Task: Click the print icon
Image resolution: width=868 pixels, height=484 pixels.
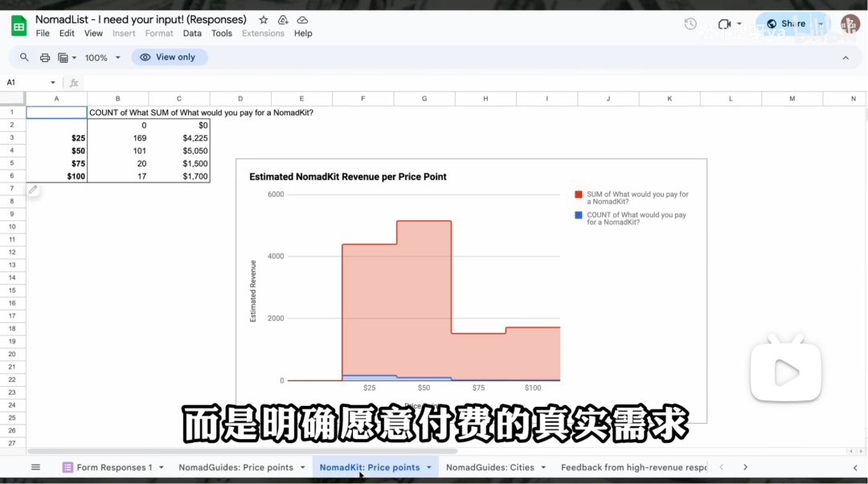Action: click(45, 57)
